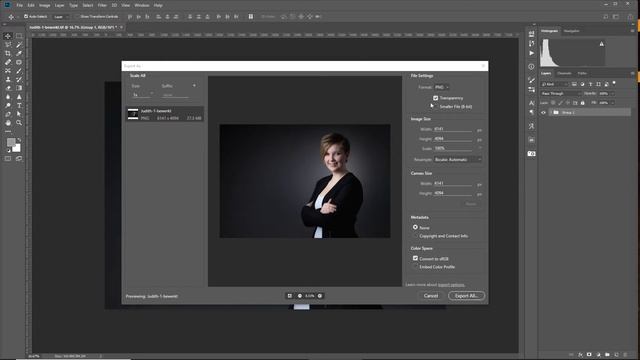Enable Embed Color Profile checkbox

point(415,267)
